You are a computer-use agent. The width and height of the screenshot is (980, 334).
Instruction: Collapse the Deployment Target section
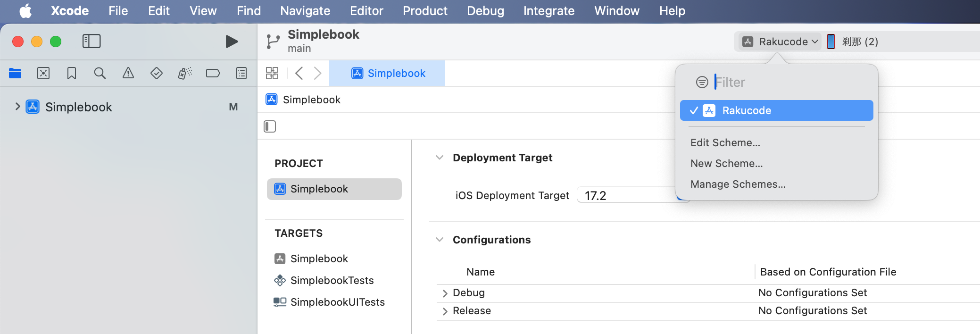tap(440, 158)
